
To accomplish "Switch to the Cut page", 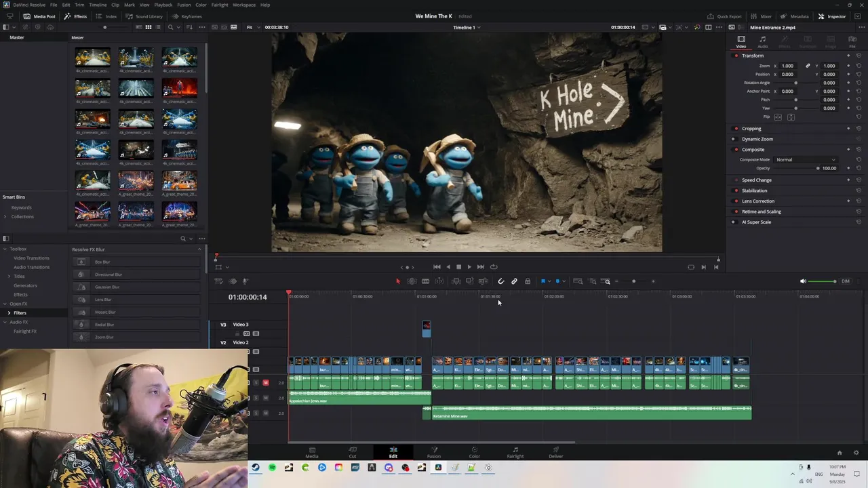I will 353,452.
